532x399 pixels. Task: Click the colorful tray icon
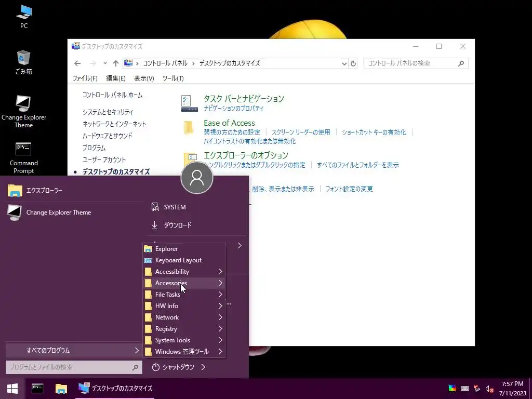tap(453, 389)
